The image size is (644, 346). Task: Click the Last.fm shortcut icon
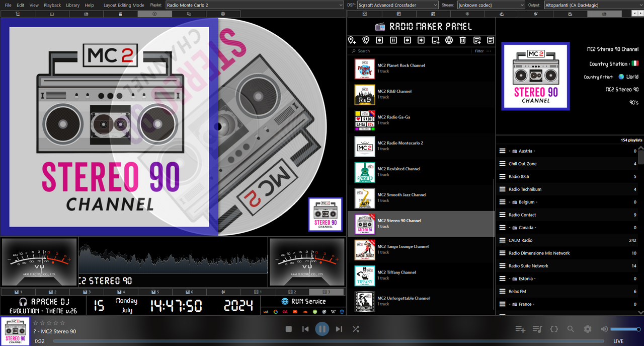(285, 312)
